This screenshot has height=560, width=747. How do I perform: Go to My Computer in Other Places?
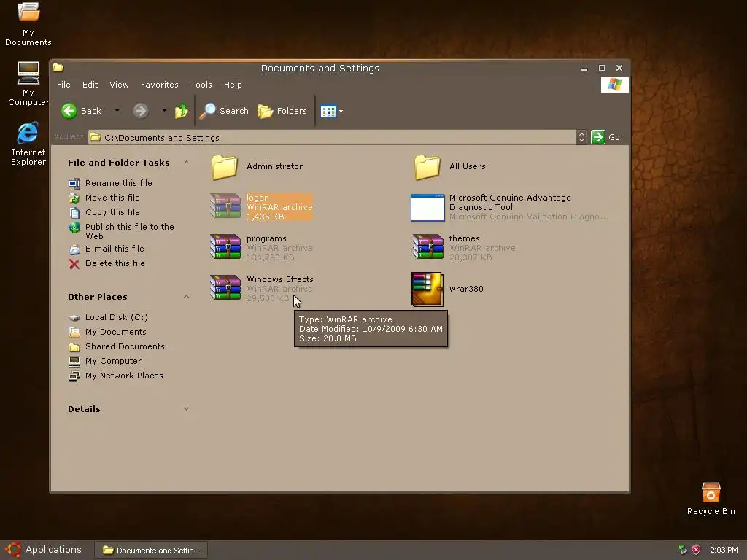pos(113,361)
